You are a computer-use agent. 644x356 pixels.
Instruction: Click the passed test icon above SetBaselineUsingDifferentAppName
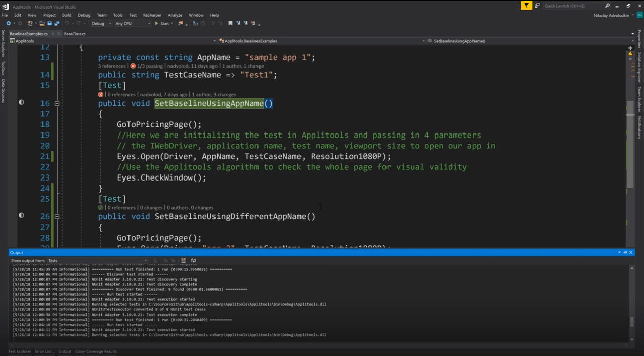pos(101,208)
